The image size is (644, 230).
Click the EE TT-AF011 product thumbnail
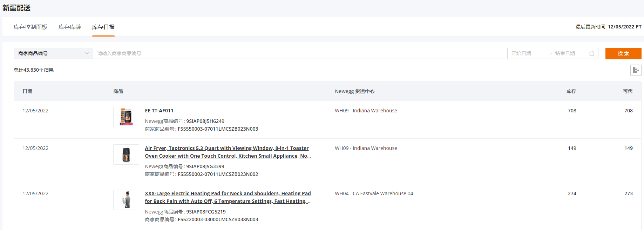click(x=126, y=117)
